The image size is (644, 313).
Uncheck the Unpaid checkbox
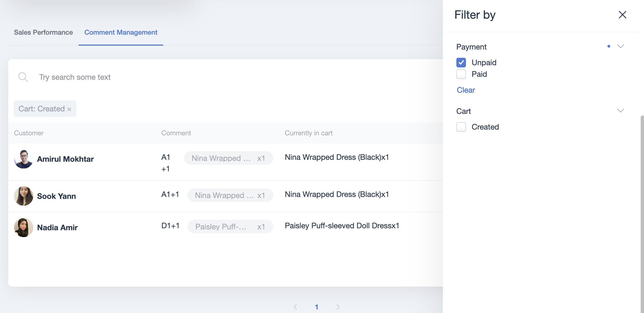click(x=461, y=62)
